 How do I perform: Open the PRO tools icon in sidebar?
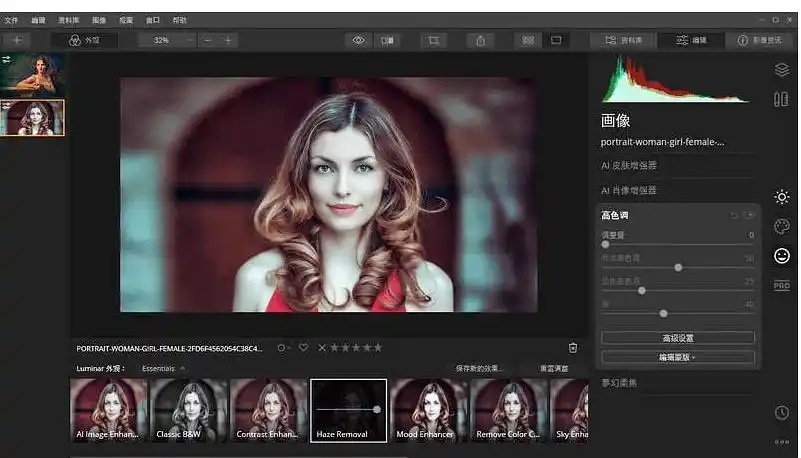(781, 286)
